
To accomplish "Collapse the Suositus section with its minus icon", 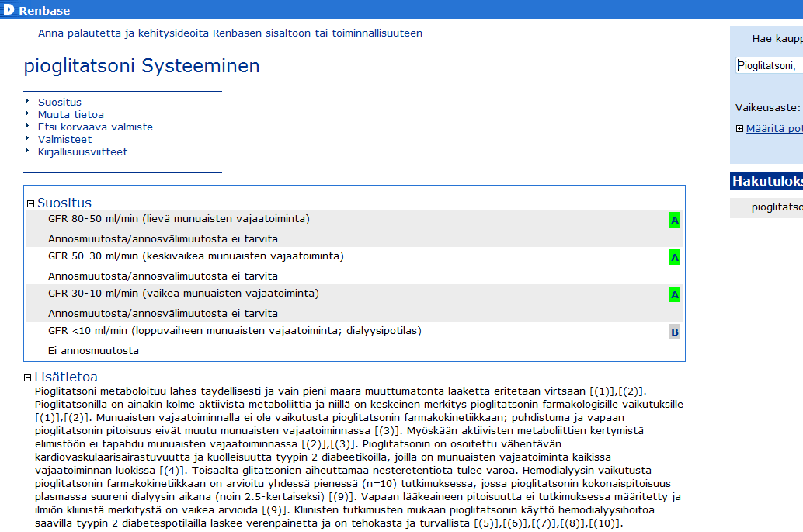I will [31, 203].
